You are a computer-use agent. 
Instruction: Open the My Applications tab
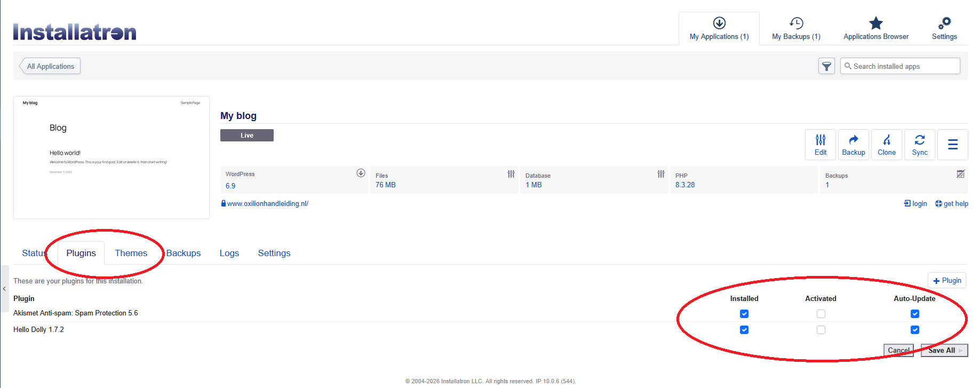(x=719, y=29)
